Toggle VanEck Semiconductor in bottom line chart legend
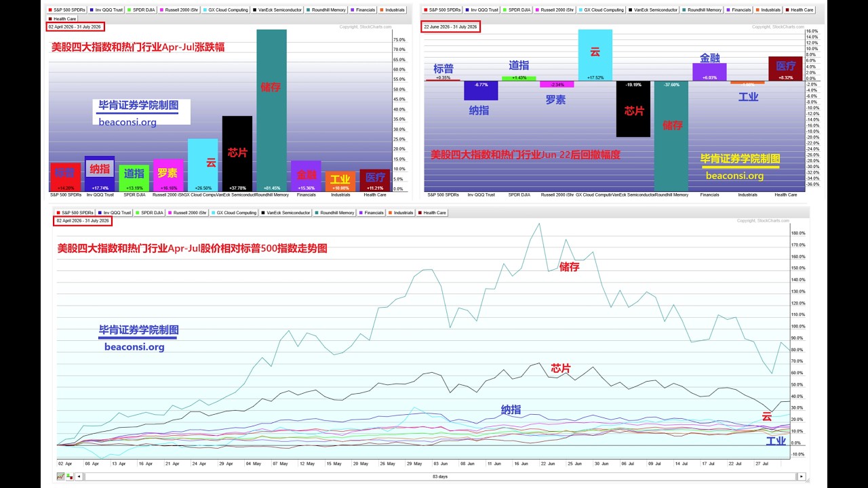The width and height of the screenshot is (868, 488). [x=286, y=213]
